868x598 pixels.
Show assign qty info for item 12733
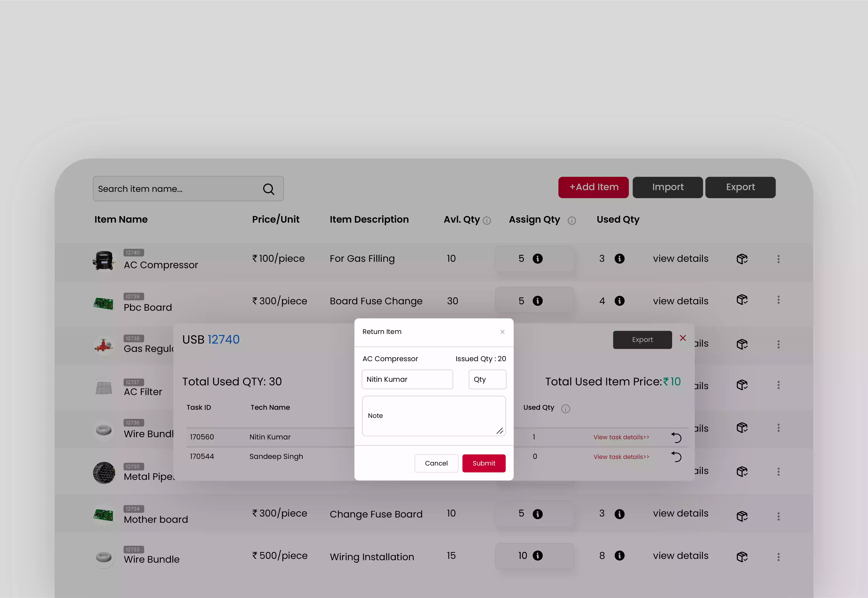click(538, 555)
